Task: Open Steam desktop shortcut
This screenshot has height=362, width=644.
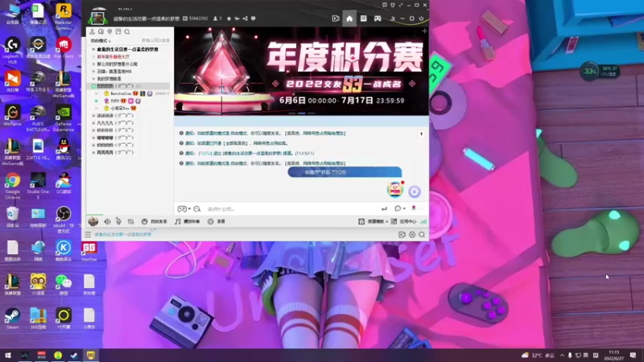Action: tap(12, 319)
